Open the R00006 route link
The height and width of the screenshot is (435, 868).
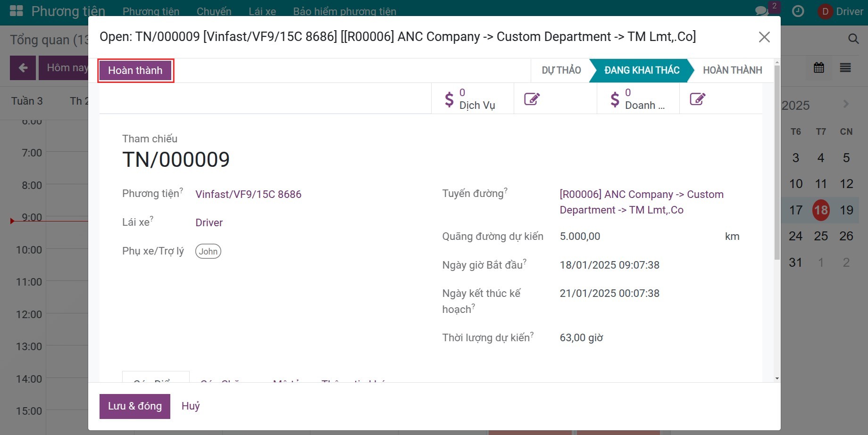point(642,202)
